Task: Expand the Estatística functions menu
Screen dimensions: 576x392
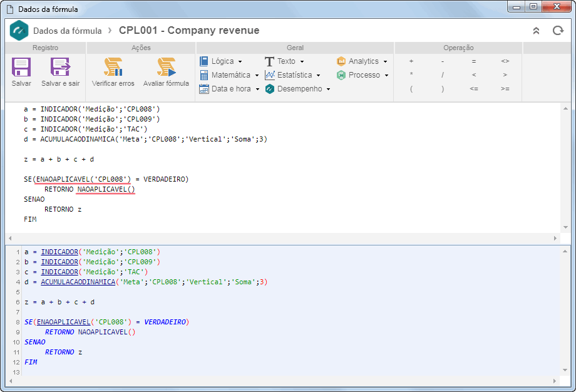Action: point(292,75)
